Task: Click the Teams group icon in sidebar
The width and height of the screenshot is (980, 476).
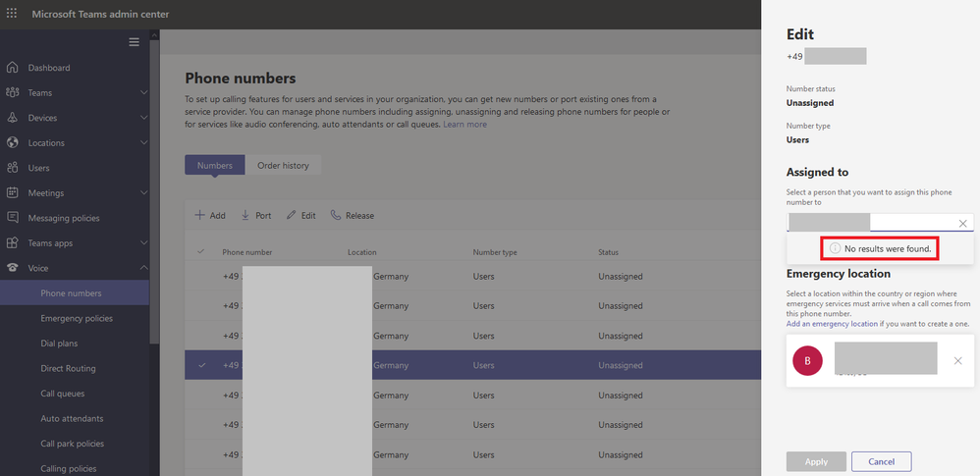Action: pyautogui.click(x=12, y=92)
